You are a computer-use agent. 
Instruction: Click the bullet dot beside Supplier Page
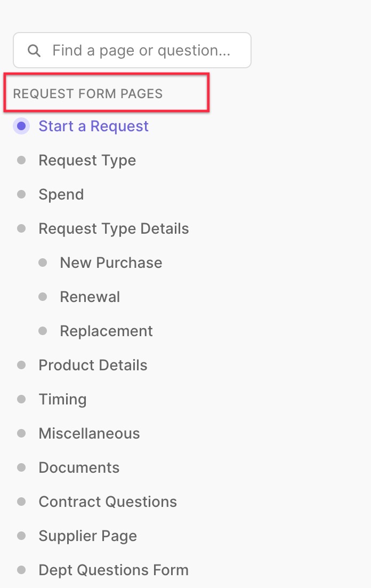tap(21, 536)
